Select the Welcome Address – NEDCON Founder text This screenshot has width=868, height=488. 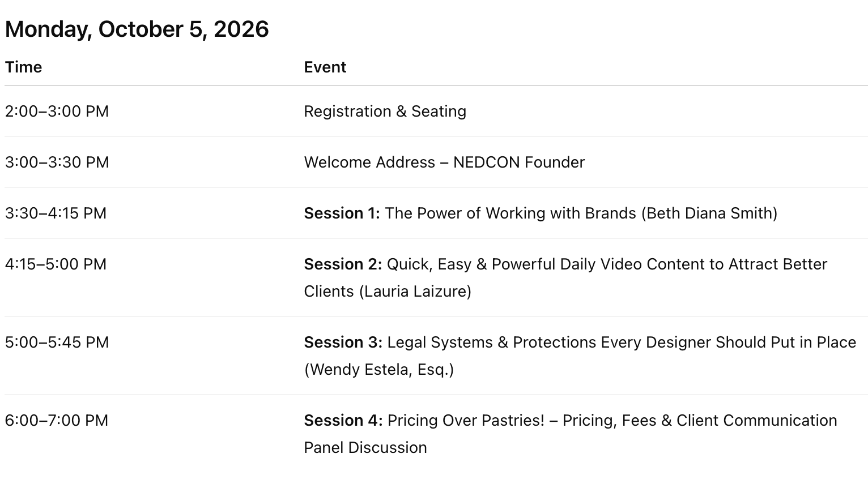(x=444, y=162)
